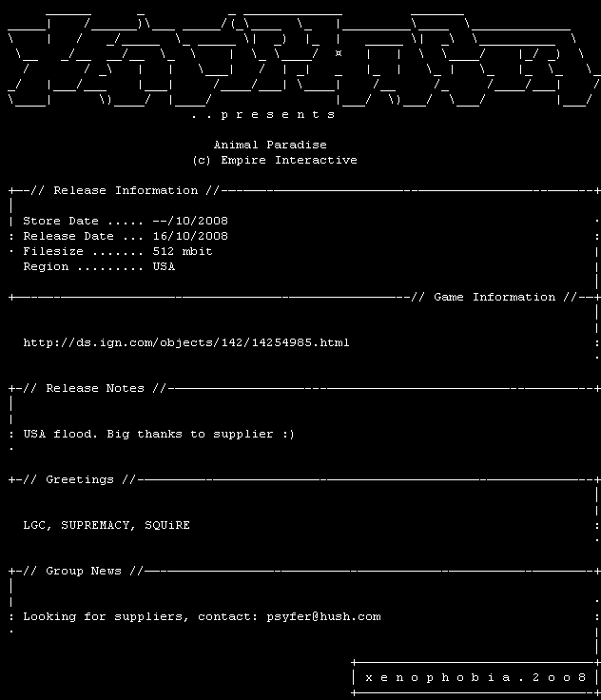Click the psyfer@hush.com contact email
The height and width of the screenshot is (700, 601).
point(323,616)
